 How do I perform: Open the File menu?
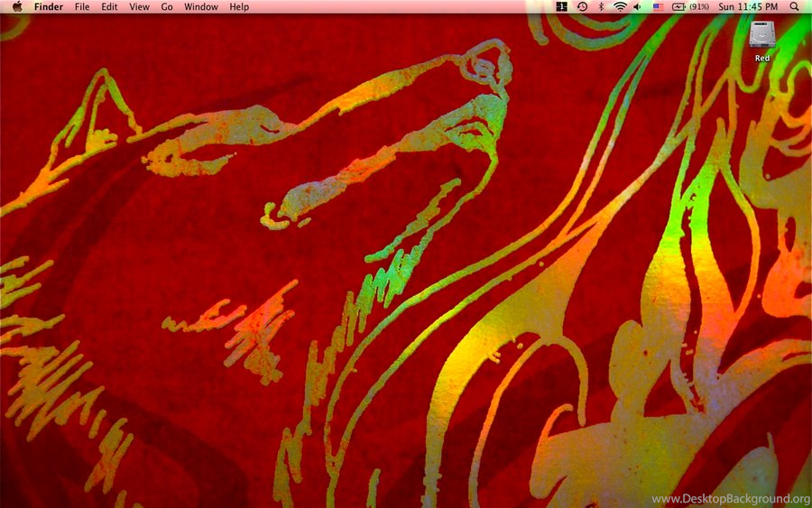[x=82, y=6]
